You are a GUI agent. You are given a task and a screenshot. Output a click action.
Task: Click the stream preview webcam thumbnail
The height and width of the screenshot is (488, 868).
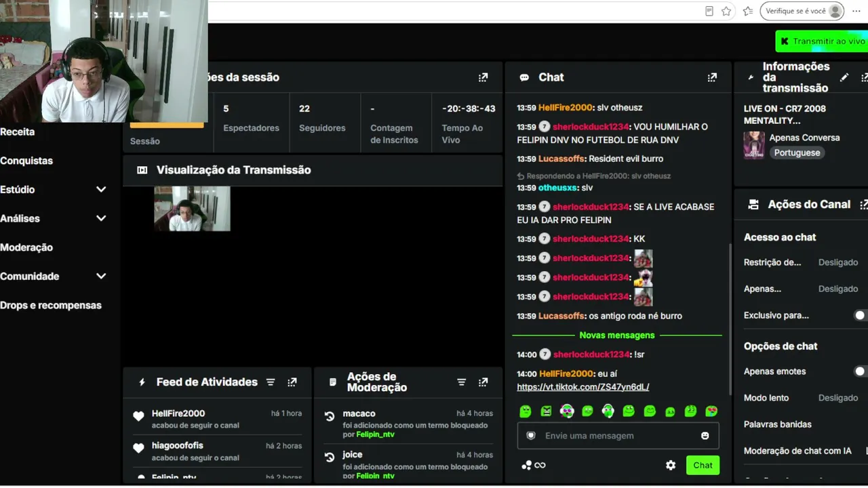click(x=192, y=209)
